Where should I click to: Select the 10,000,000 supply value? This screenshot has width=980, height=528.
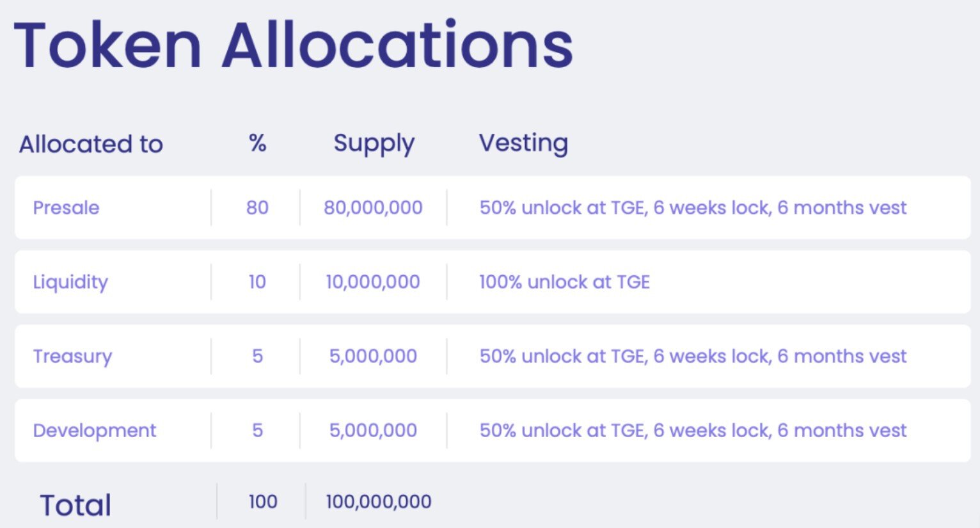click(373, 282)
